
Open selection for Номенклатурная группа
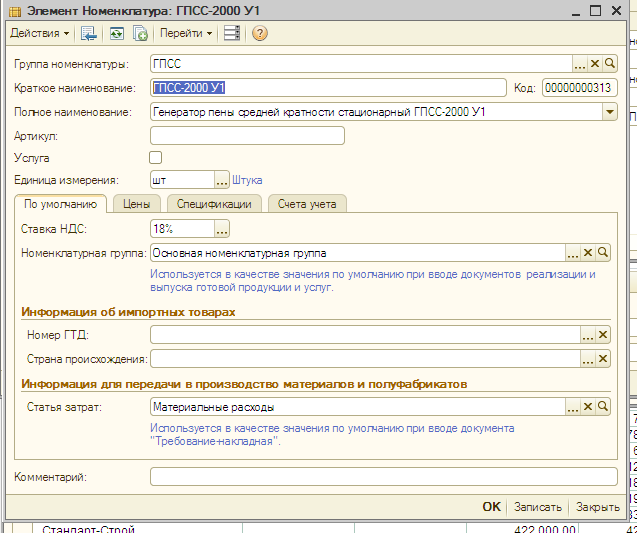point(573,253)
